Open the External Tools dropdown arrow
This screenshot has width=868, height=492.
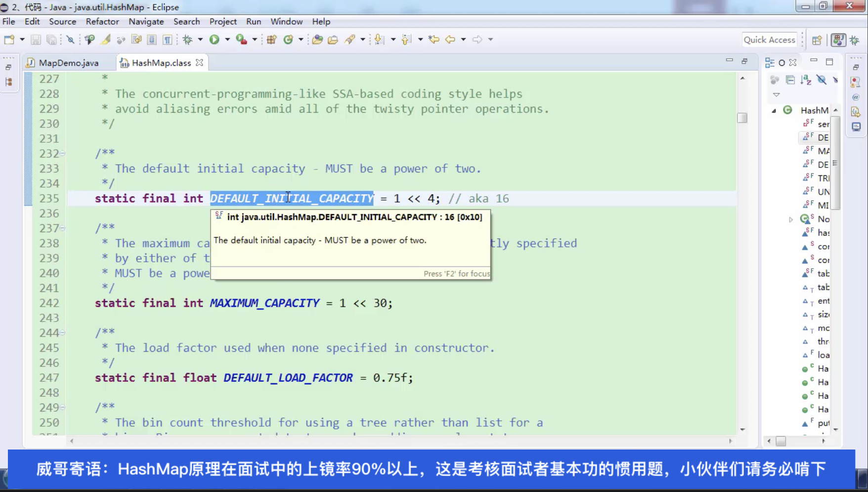(x=255, y=40)
